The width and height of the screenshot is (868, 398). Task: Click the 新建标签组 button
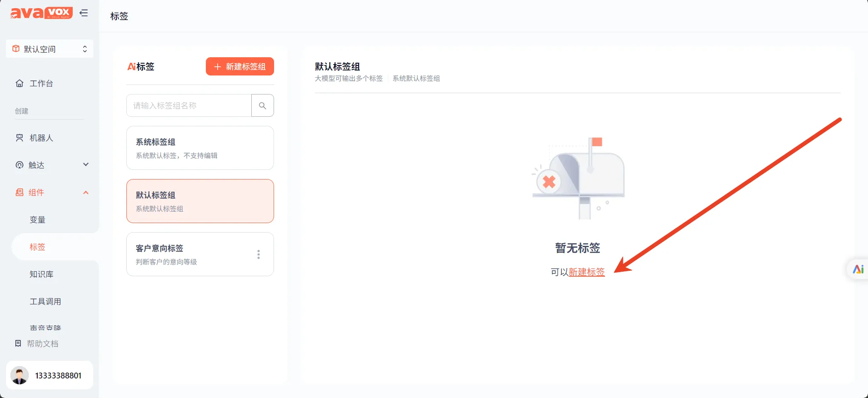click(x=239, y=66)
